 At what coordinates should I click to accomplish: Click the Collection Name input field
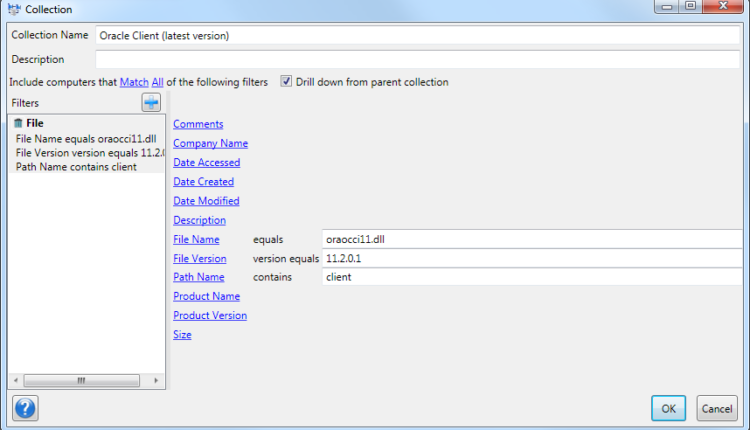[420, 35]
